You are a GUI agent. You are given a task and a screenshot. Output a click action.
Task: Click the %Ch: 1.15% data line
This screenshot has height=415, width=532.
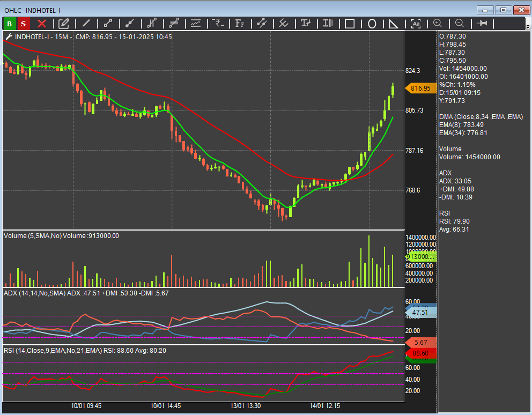point(457,85)
